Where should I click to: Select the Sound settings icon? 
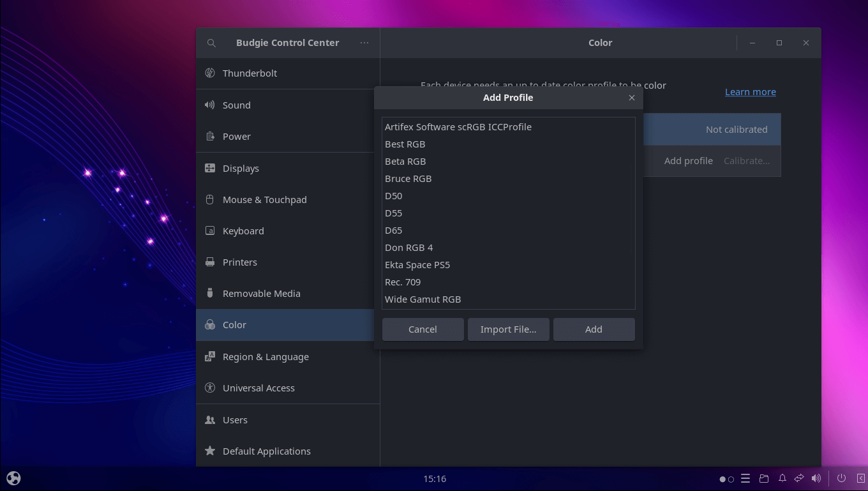(210, 105)
